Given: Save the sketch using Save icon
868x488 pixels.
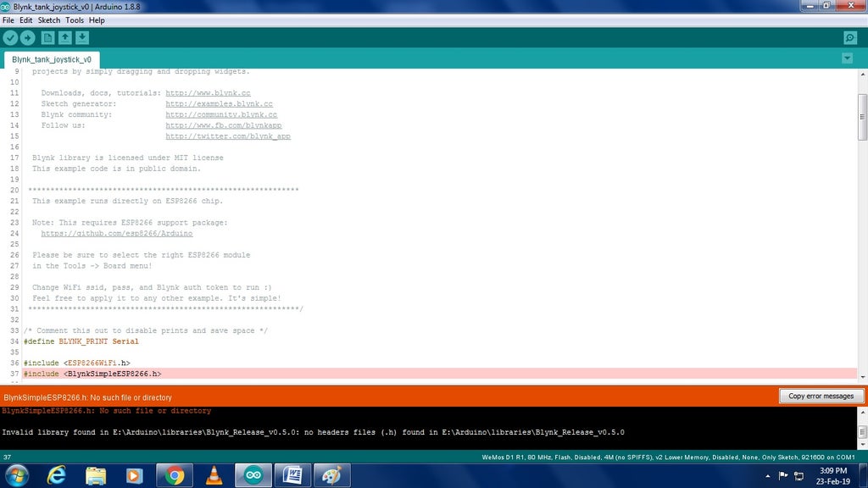Looking at the screenshot, I should [82, 37].
